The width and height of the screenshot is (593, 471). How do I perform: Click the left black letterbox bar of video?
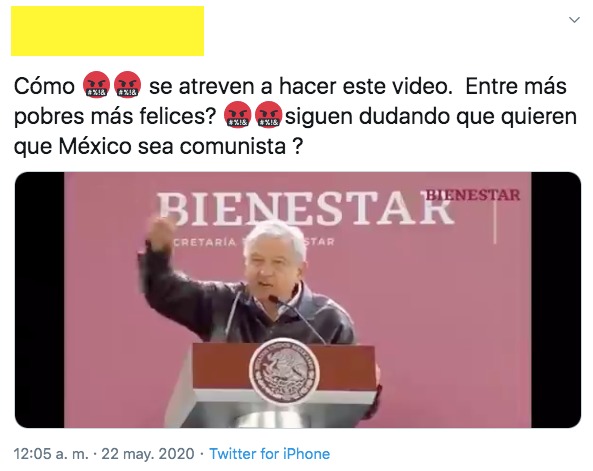point(40,300)
